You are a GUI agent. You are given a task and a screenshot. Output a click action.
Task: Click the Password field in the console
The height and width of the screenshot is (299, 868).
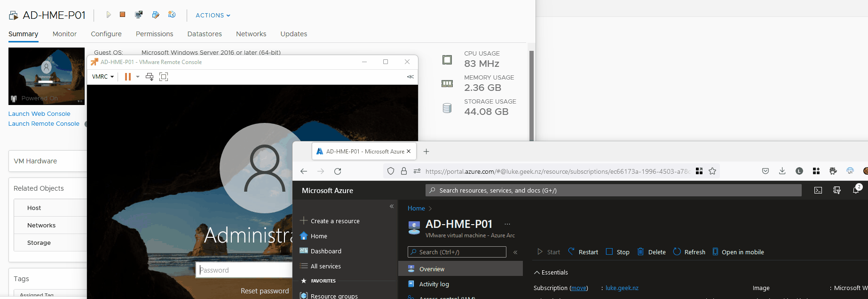(x=245, y=270)
